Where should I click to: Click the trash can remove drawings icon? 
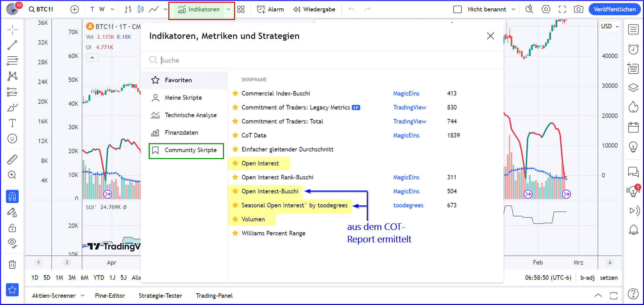pyautogui.click(x=12, y=265)
